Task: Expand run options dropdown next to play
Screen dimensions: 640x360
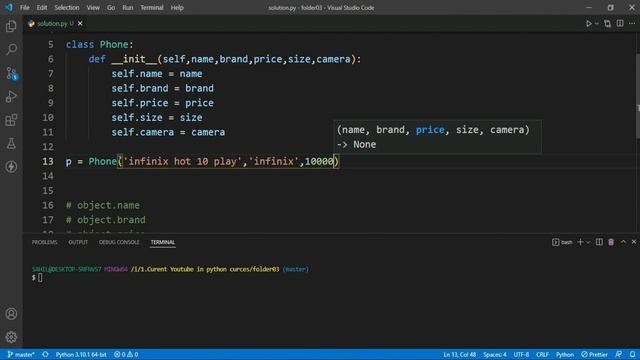Action: pyautogui.click(x=597, y=24)
